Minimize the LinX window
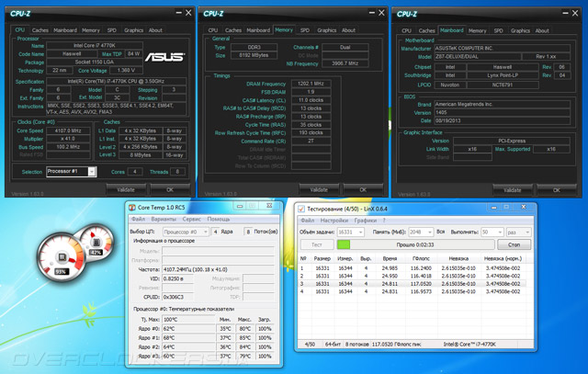Image resolution: width=588 pixels, height=374 pixels. (494, 207)
